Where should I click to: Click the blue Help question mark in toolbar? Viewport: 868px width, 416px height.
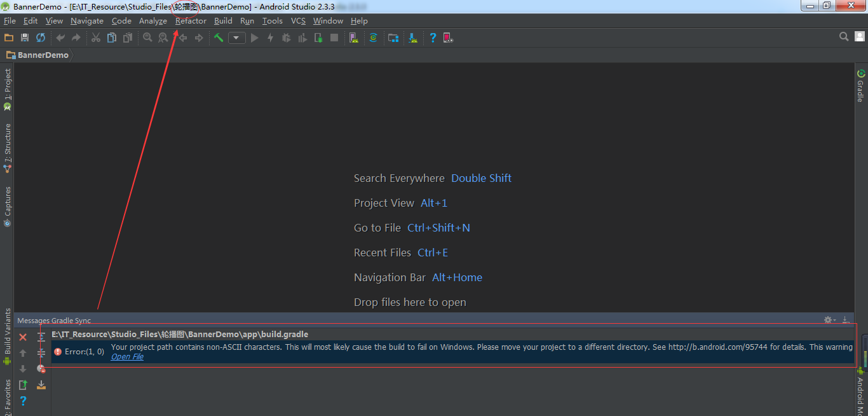[433, 38]
